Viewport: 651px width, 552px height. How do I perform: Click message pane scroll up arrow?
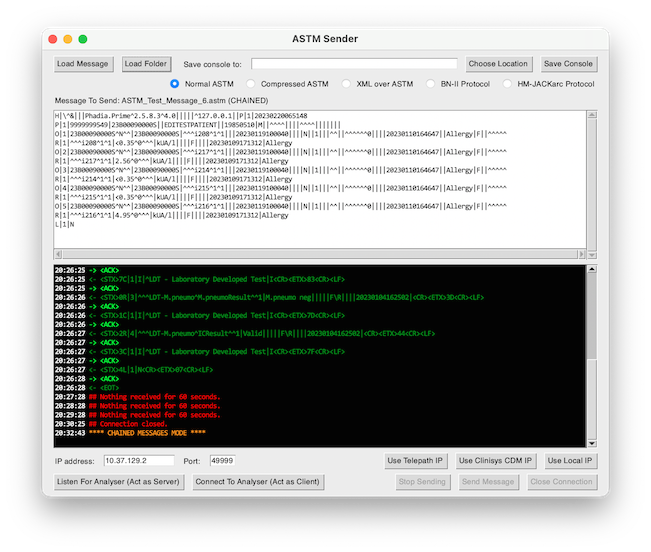click(x=592, y=115)
